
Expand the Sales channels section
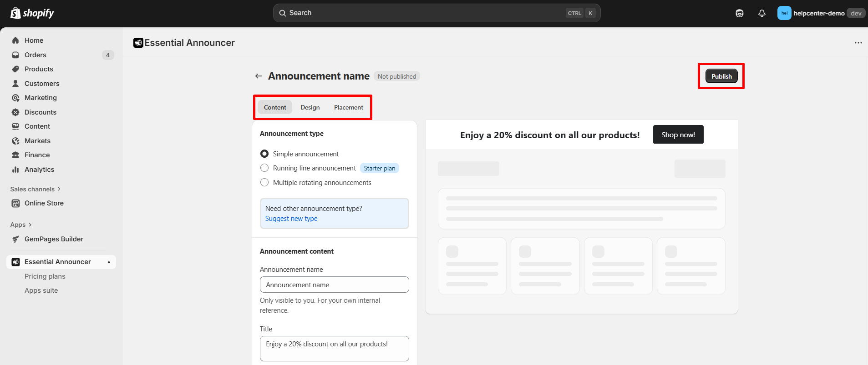pyautogui.click(x=35, y=189)
